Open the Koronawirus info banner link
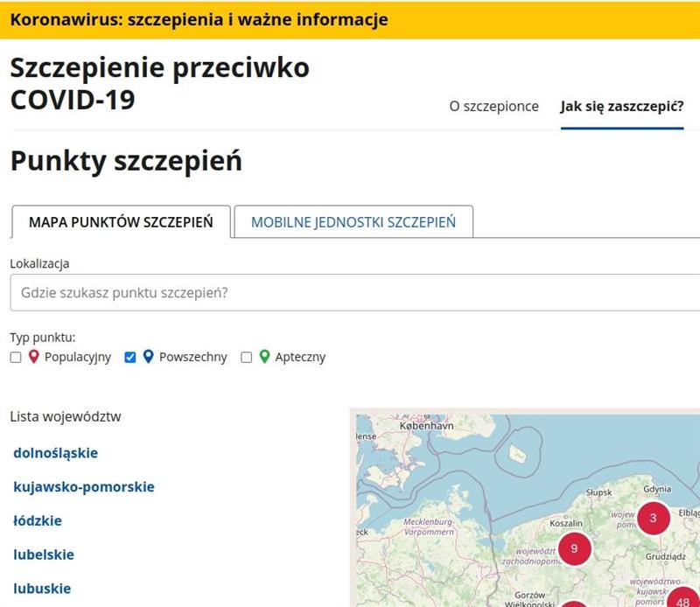This screenshot has width=700, height=607. (x=199, y=19)
